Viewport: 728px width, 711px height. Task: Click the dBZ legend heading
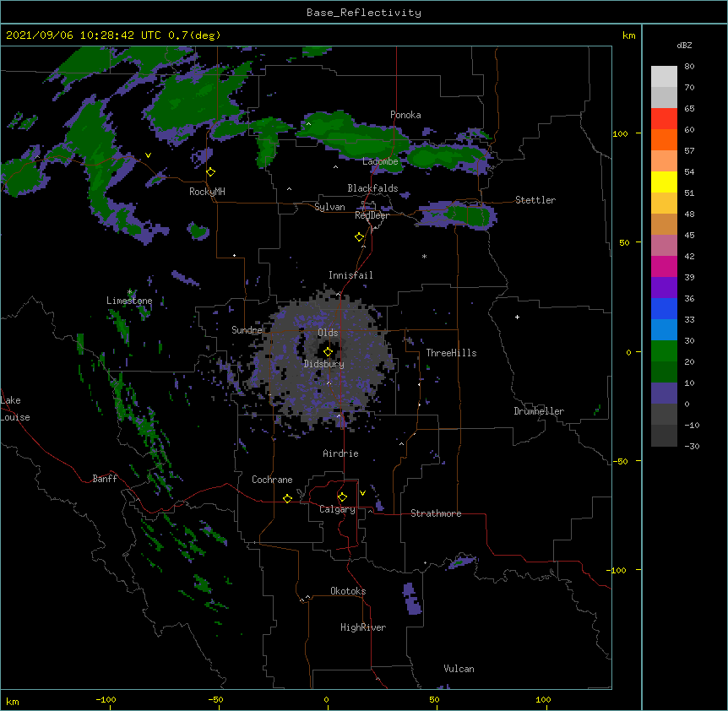point(684,45)
